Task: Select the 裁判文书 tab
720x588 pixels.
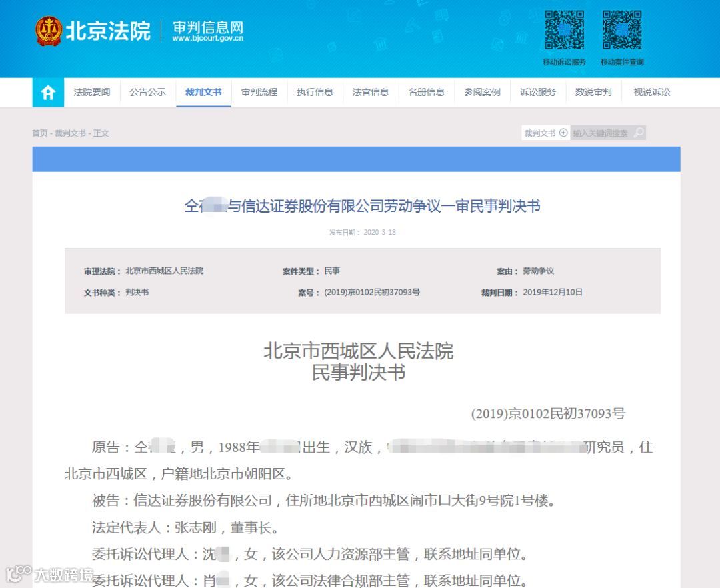Action: point(203,92)
